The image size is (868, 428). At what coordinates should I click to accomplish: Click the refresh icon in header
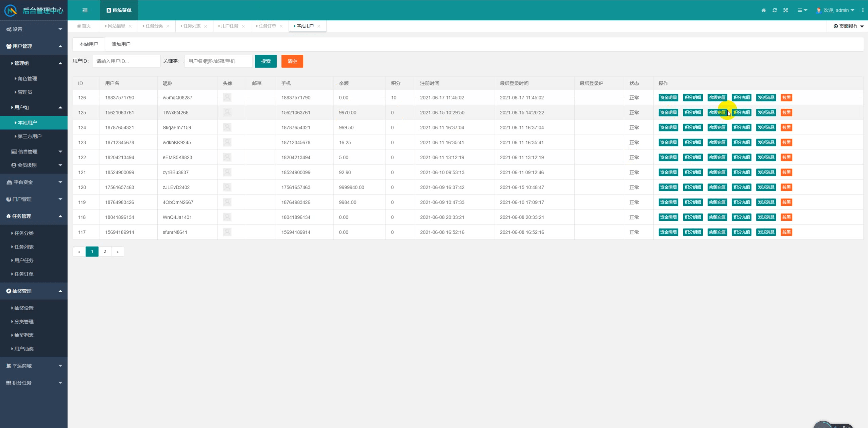pyautogui.click(x=775, y=10)
